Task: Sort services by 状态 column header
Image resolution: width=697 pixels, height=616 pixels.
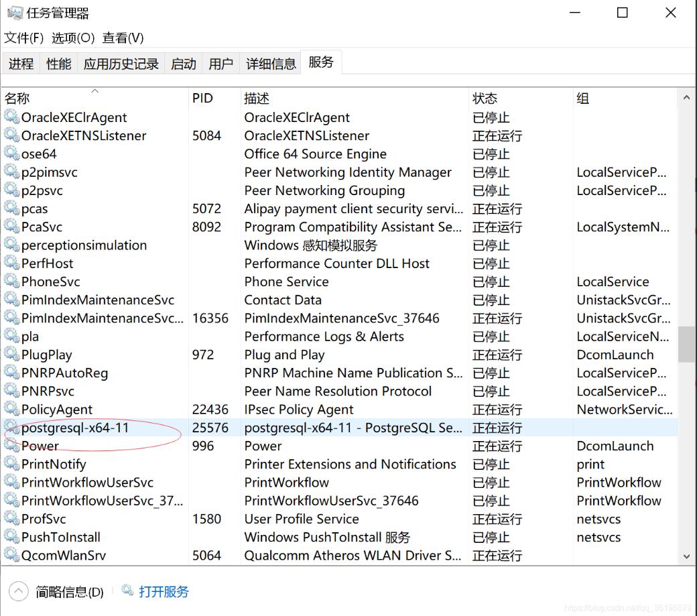Action: pos(485,99)
